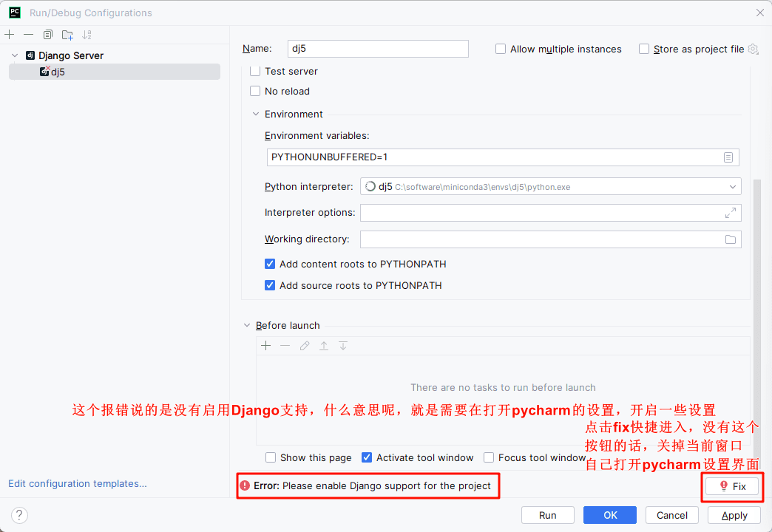Close the Run/Debug Configurations dialog
Image resolution: width=772 pixels, height=532 pixels.
(759, 13)
